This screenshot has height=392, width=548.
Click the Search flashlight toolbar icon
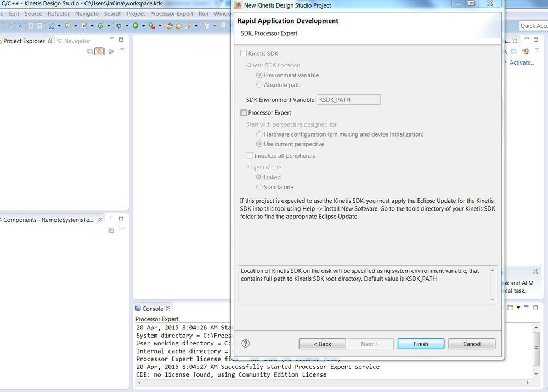188,26
